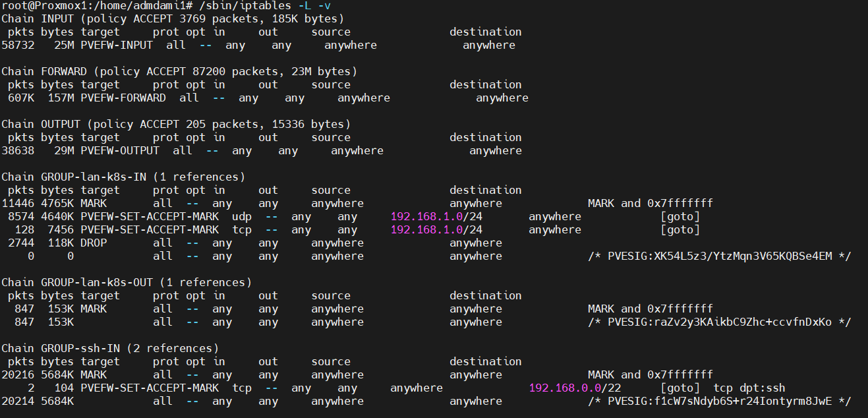
Task: Select PVEFW-SET-ACCEPT-MARK in the udp rule row
Action: [150, 216]
